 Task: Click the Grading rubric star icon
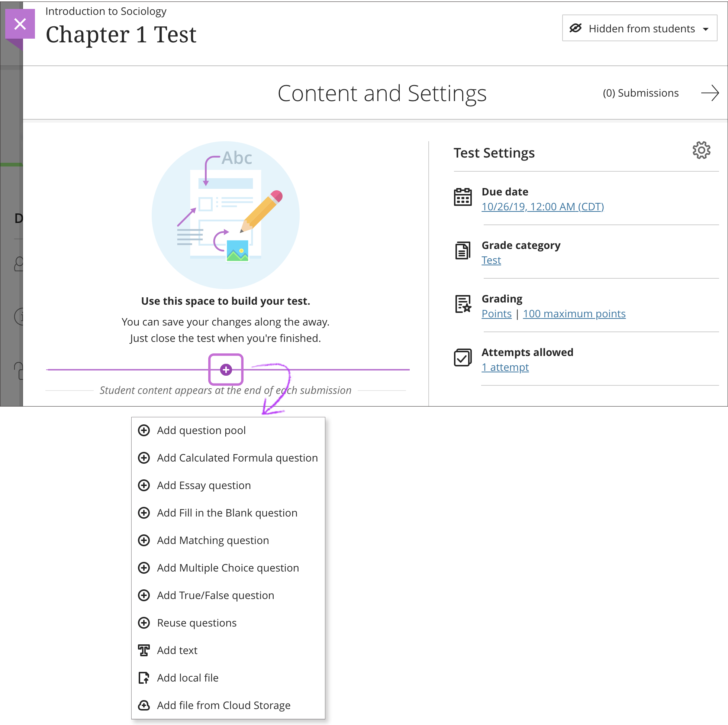point(463,304)
